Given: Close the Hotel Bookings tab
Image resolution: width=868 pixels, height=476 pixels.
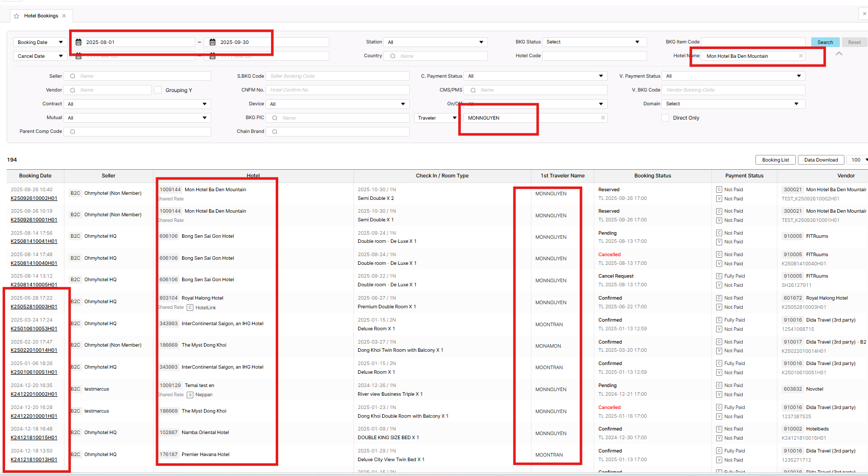Looking at the screenshot, I should tap(64, 16).
